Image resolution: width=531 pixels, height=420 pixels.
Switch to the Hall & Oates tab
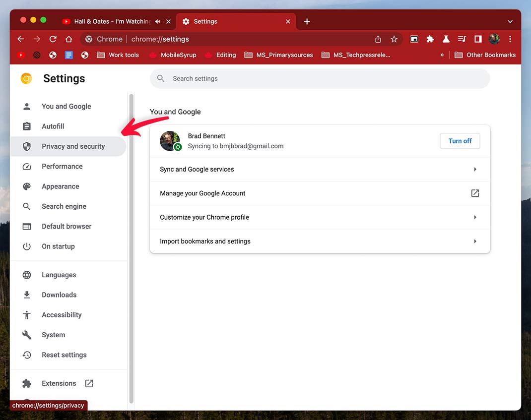pyautogui.click(x=112, y=21)
